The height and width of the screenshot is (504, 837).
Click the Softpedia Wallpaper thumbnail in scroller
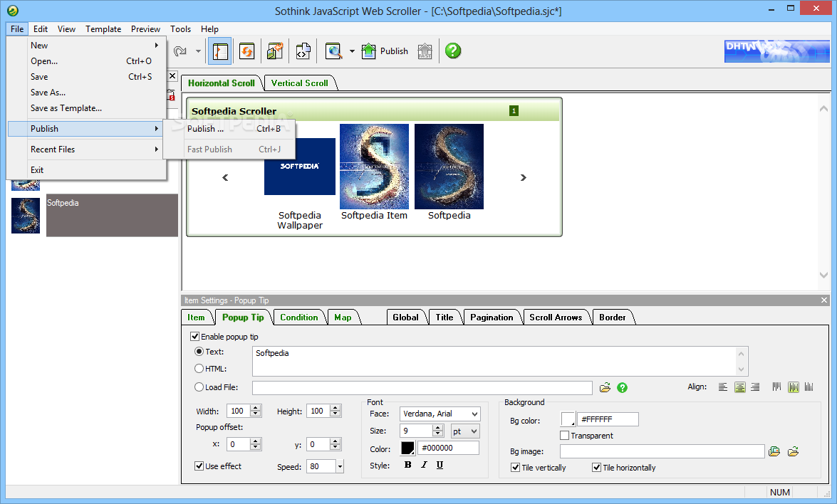299,167
